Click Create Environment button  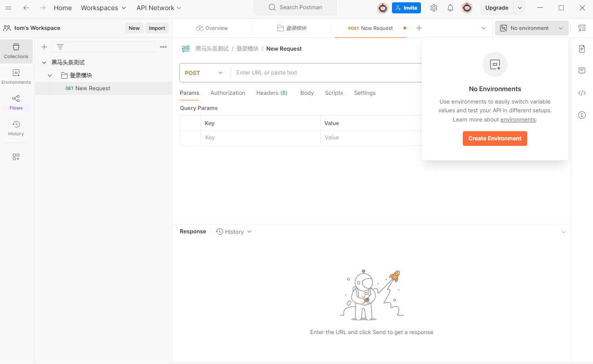495,139
